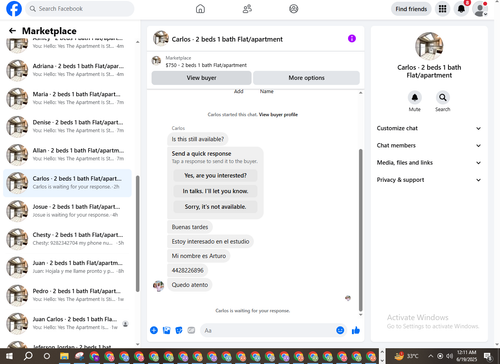Open Pedro's apartment conversation

click(x=67, y=295)
